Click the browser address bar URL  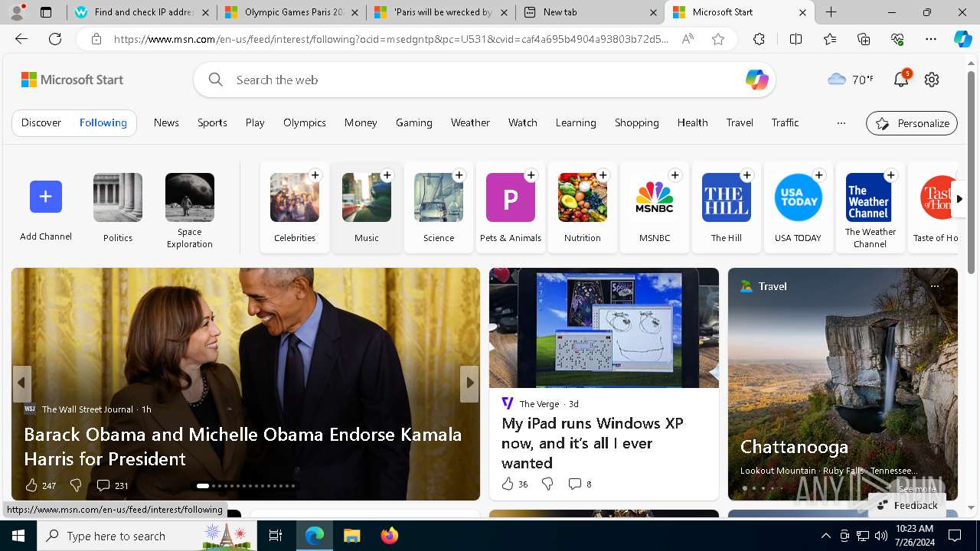[x=390, y=39]
